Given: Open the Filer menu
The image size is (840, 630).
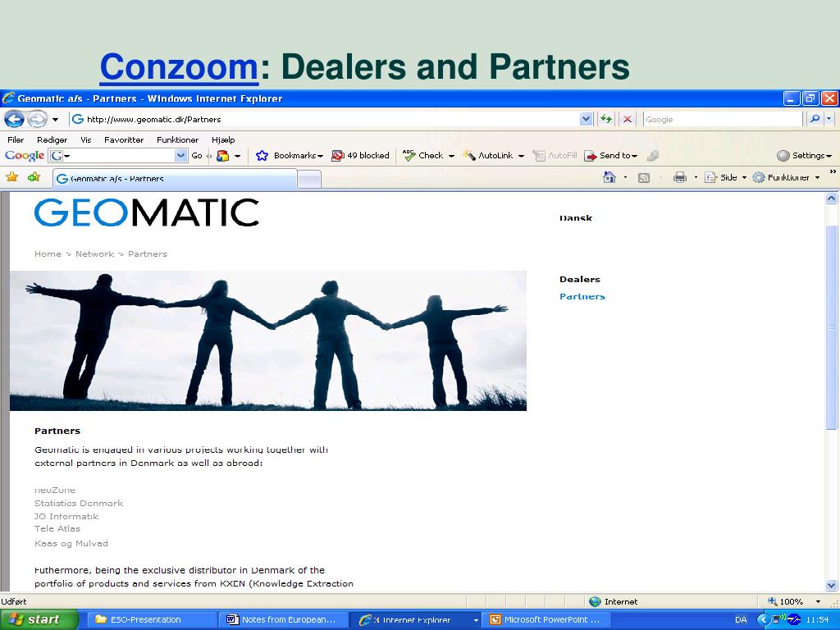Looking at the screenshot, I should point(16,139).
